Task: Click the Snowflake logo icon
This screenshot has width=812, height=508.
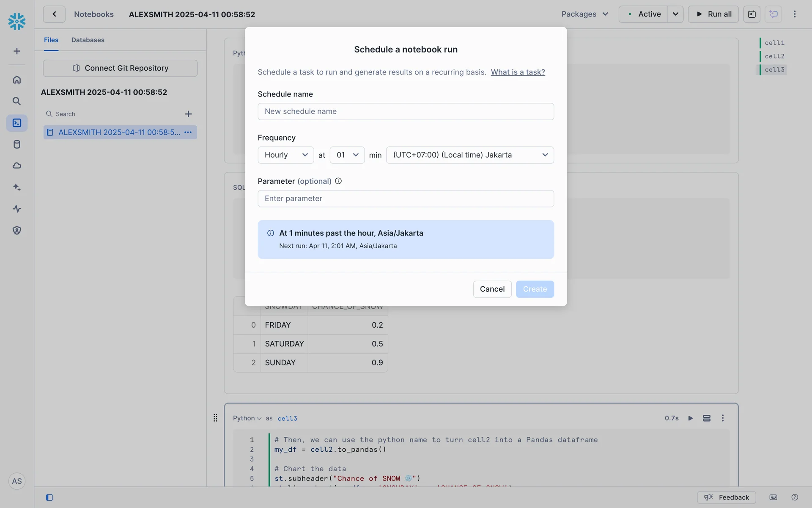Action: coord(17,21)
